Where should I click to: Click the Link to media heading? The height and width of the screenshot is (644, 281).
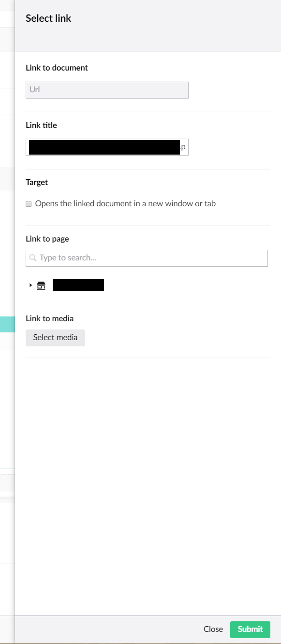coord(50,318)
